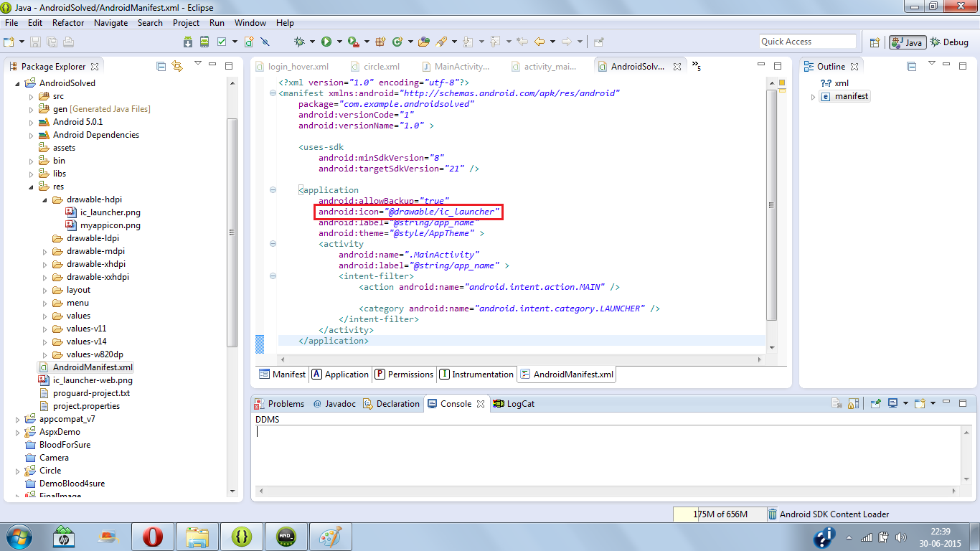Open the Android Virtual Device Manager

(205, 42)
